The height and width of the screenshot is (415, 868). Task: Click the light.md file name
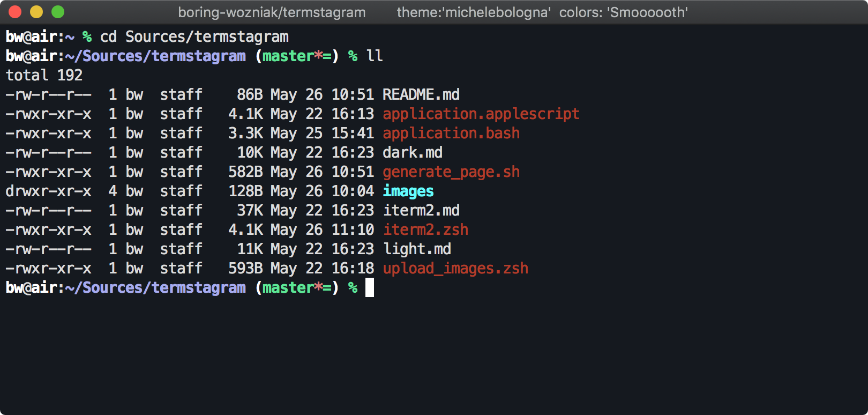coord(417,249)
